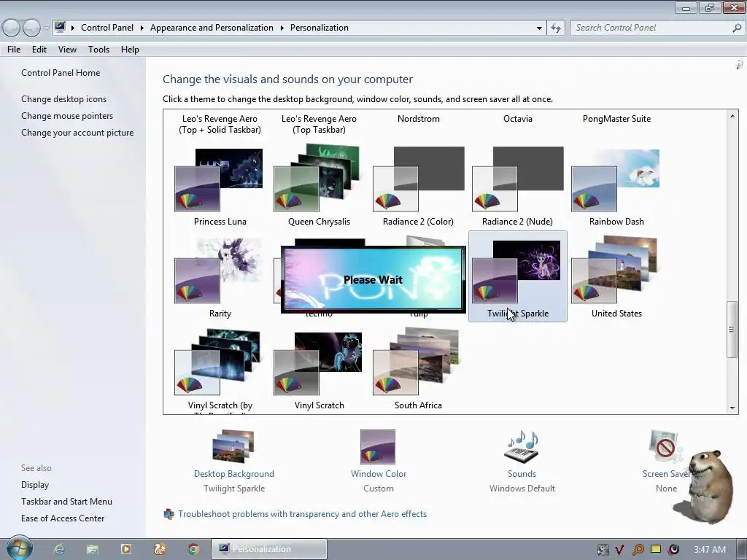Click the theme list scroll down arrow

(732, 408)
